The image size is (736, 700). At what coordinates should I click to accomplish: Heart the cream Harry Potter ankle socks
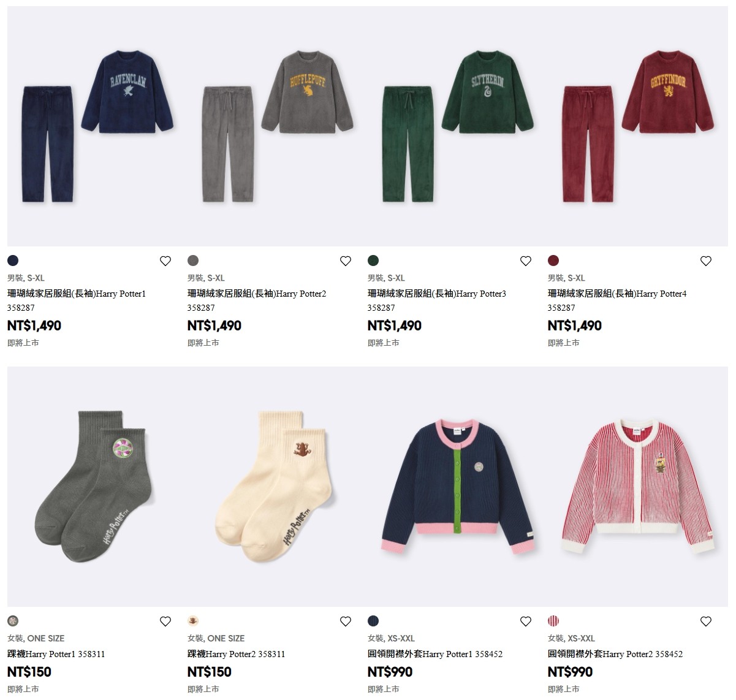point(346,622)
